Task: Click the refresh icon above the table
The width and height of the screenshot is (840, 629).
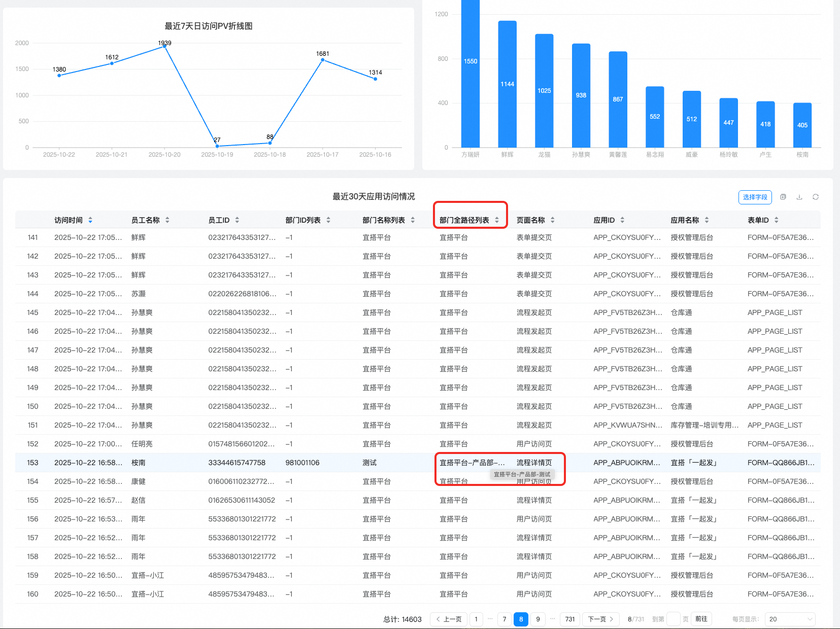Action: pos(816,197)
